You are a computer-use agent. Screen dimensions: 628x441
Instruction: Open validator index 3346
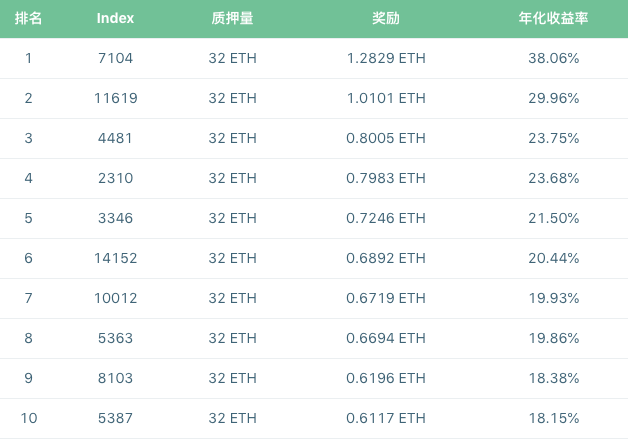pos(116,218)
